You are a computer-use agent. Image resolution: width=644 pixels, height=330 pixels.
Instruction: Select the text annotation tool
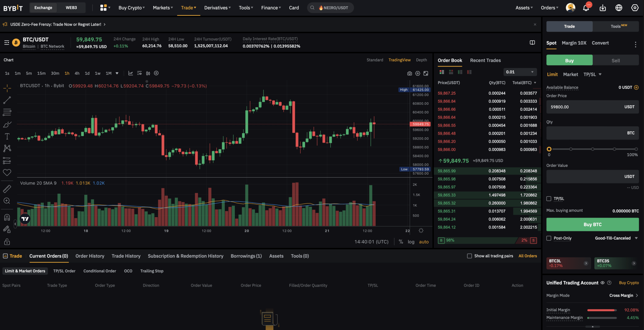7,136
